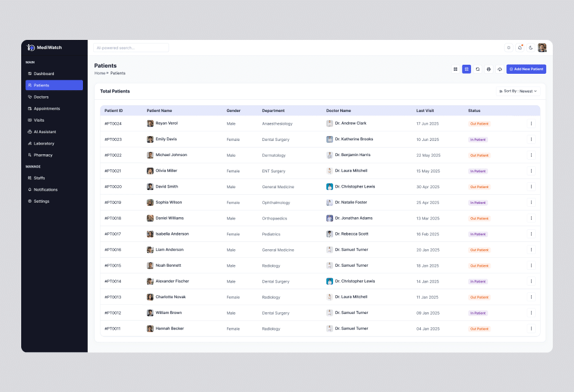The image size is (574, 392).
Task: Open Settings from the Manage section
Action: coord(40,201)
